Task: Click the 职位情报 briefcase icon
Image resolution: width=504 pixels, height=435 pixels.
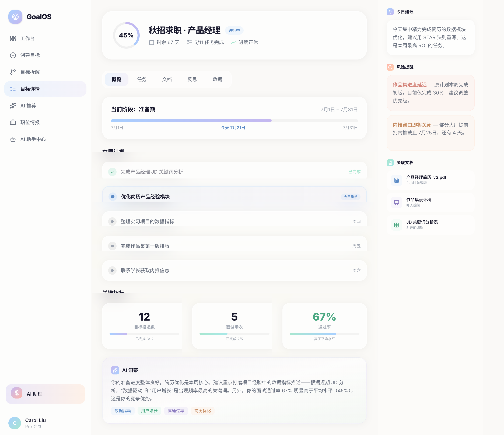Action: tap(13, 122)
